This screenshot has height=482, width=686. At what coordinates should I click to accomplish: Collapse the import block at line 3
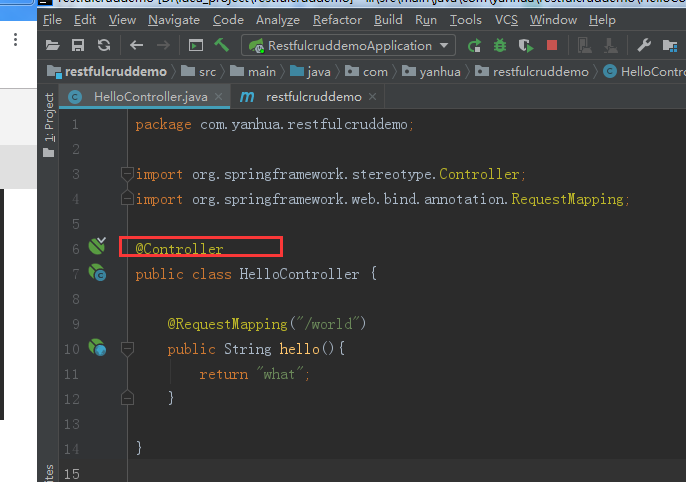(x=127, y=174)
